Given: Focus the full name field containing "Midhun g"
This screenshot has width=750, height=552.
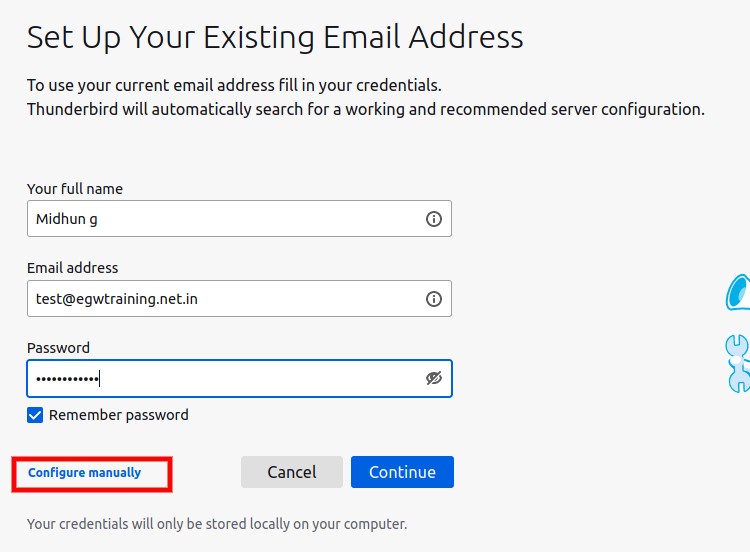Looking at the screenshot, I should [x=220, y=219].
